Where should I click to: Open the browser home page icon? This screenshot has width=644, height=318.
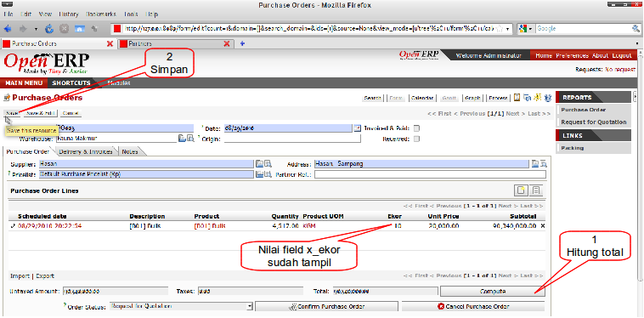pyautogui.click(x=80, y=29)
